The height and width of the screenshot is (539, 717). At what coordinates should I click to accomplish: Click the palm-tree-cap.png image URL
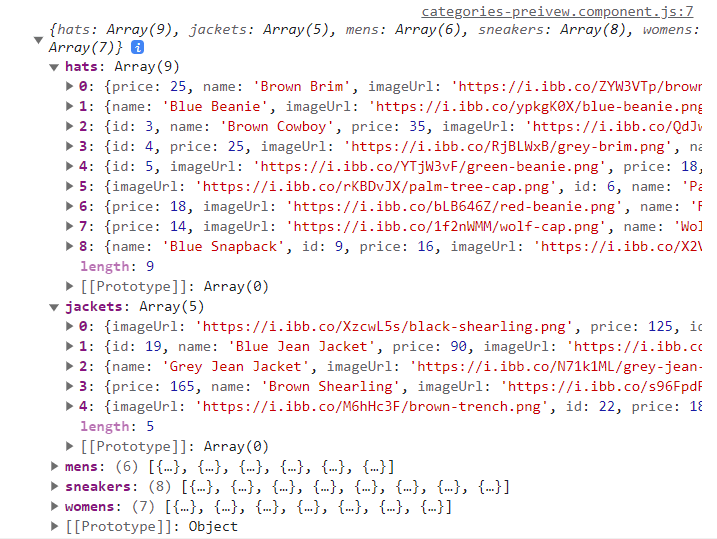click(375, 187)
